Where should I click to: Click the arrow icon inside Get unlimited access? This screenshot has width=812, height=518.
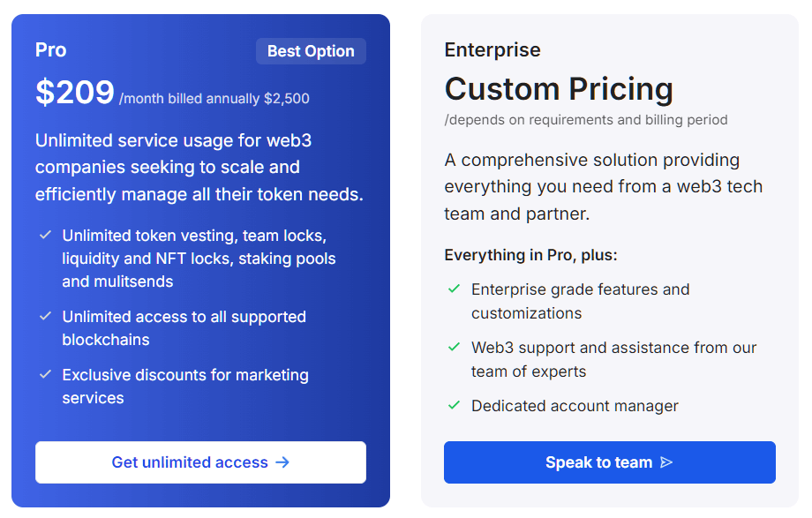pos(282,462)
